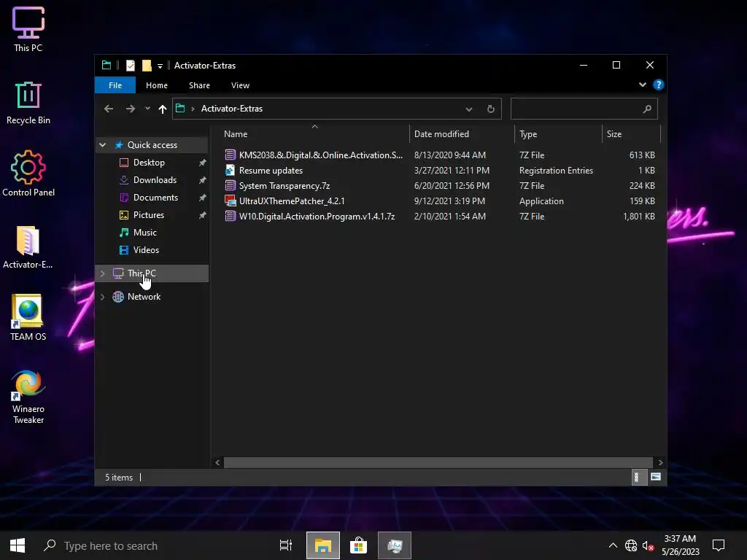Open the File tab

(x=115, y=85)
